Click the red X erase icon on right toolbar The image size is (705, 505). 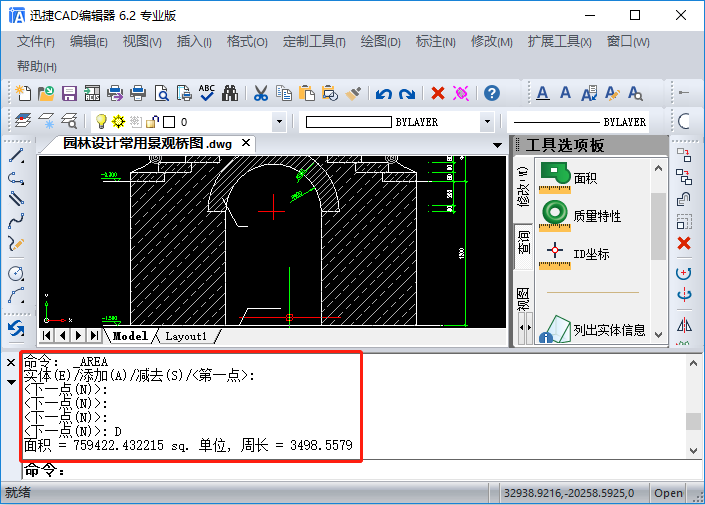coord(684,243)
